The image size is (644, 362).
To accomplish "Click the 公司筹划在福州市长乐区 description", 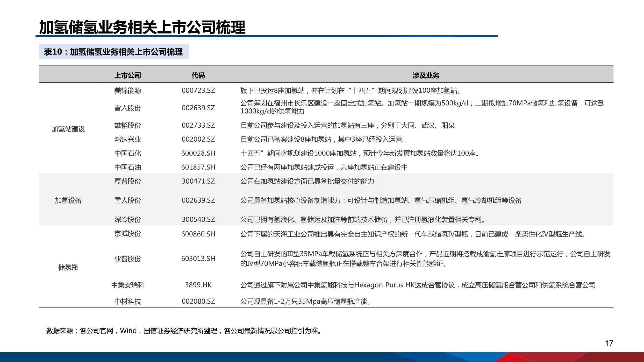I will click(422, 107).
